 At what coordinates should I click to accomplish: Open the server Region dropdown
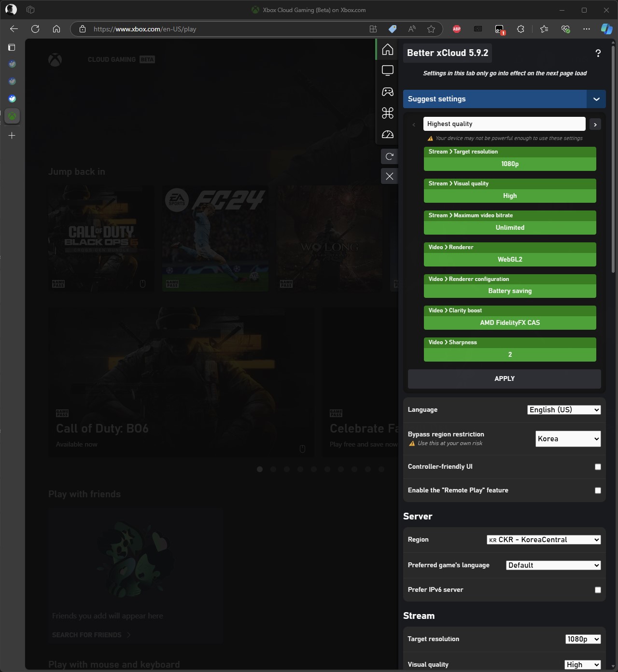coord(544,540)
